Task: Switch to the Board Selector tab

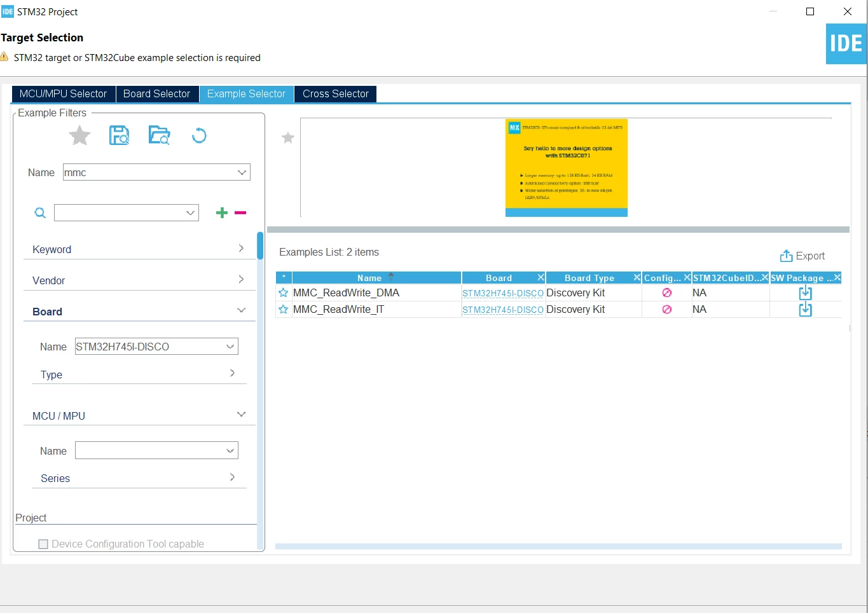Action: (x=156, y=94)
